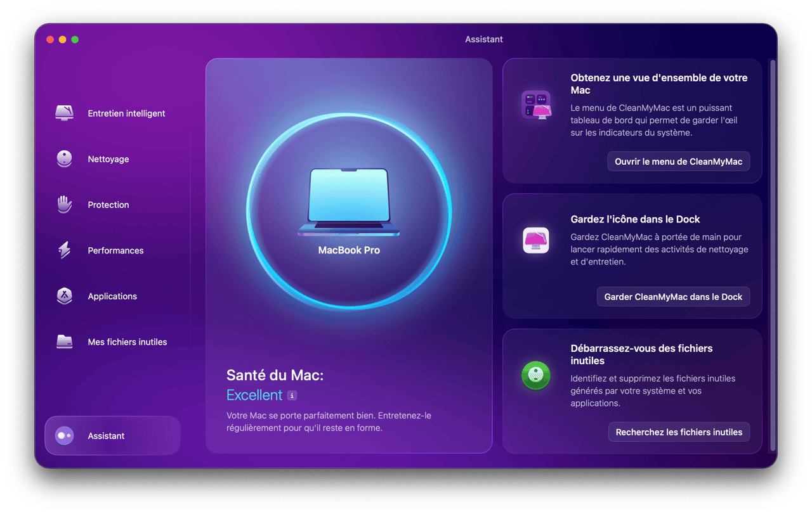
Task: Go to the Nettoyage section
Action: [113, 159]
